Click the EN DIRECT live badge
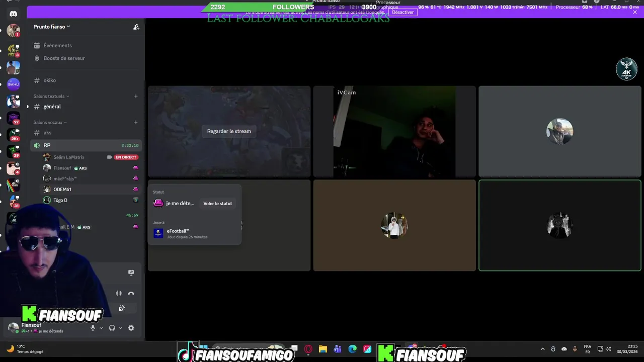This screenshot has height=362, width=644. [126, 157]
